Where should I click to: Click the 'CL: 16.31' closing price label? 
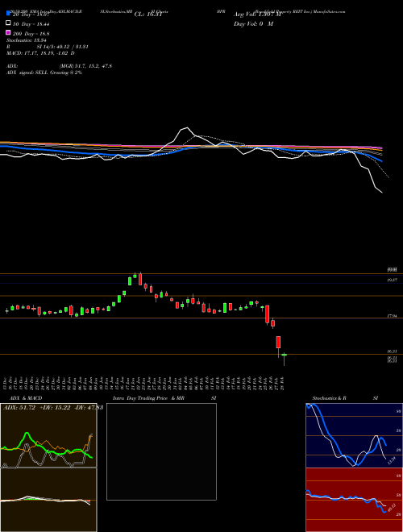[x=148, y=15]
